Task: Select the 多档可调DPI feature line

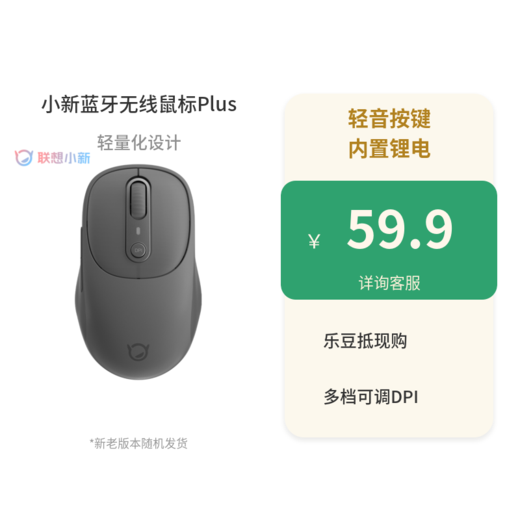Action: point(371,397)
